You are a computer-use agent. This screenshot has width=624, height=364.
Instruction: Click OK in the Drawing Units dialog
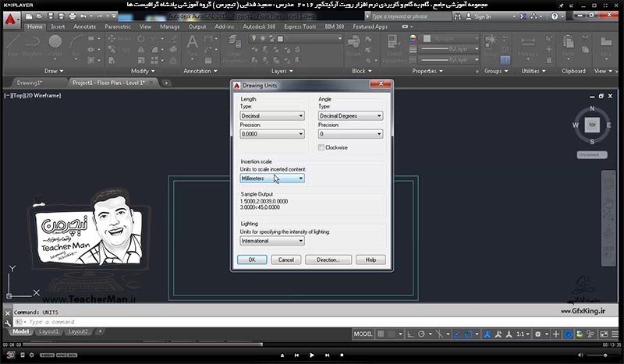click(252, 260)
